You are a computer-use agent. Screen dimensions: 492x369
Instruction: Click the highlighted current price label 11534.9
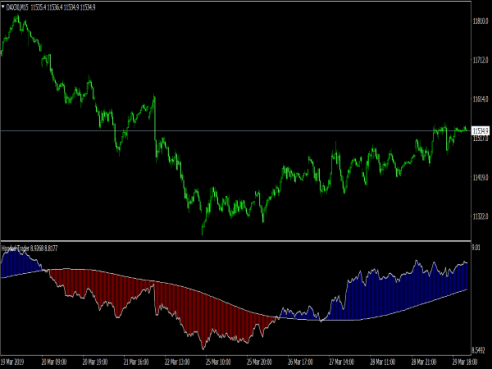point(480,131)
